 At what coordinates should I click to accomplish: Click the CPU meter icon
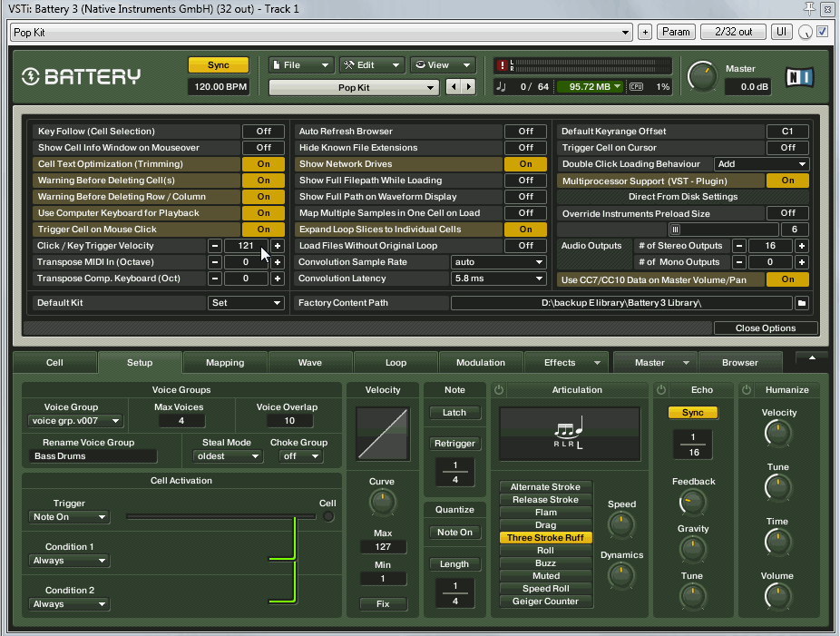point(637,86)
